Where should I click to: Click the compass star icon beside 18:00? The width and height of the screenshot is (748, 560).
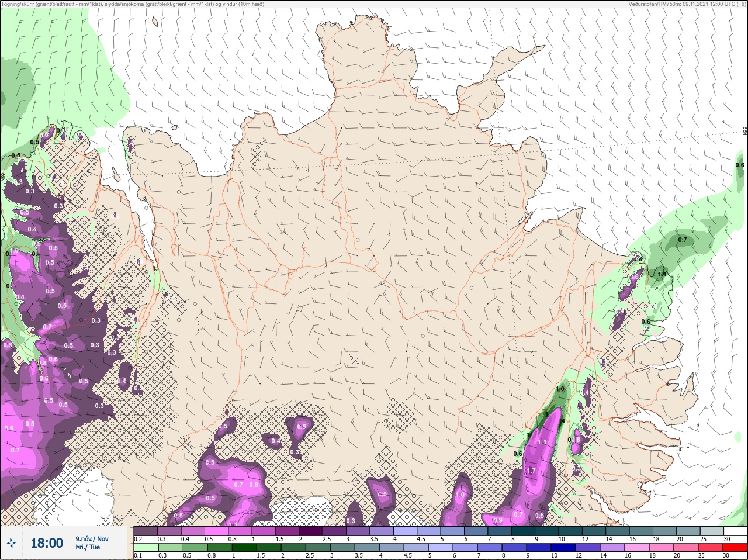click(x=11, y=543)
